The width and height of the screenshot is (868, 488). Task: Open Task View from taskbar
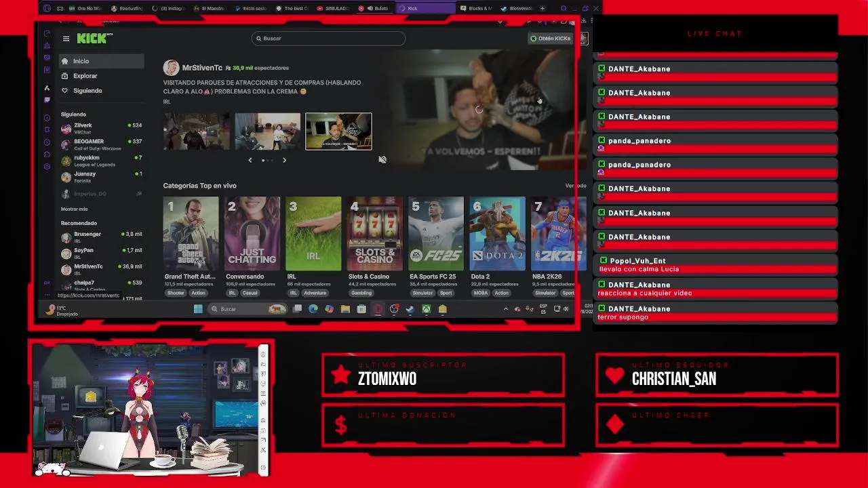pos(297,309)
